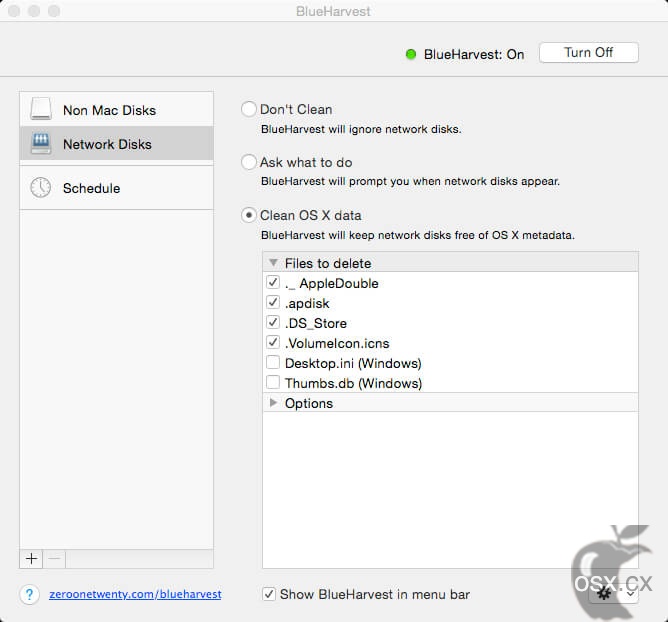Open the zeroonetwenty.com/blueharvest link

pyautogui.click(x=135, y=594)
